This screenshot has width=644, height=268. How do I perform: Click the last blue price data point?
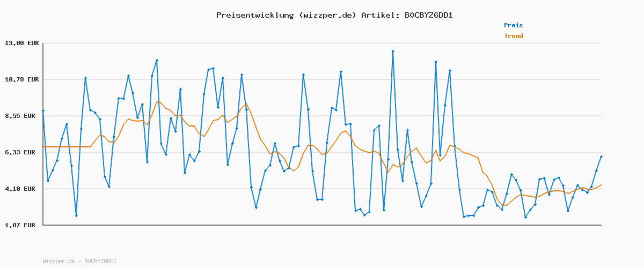pos(601,157)
